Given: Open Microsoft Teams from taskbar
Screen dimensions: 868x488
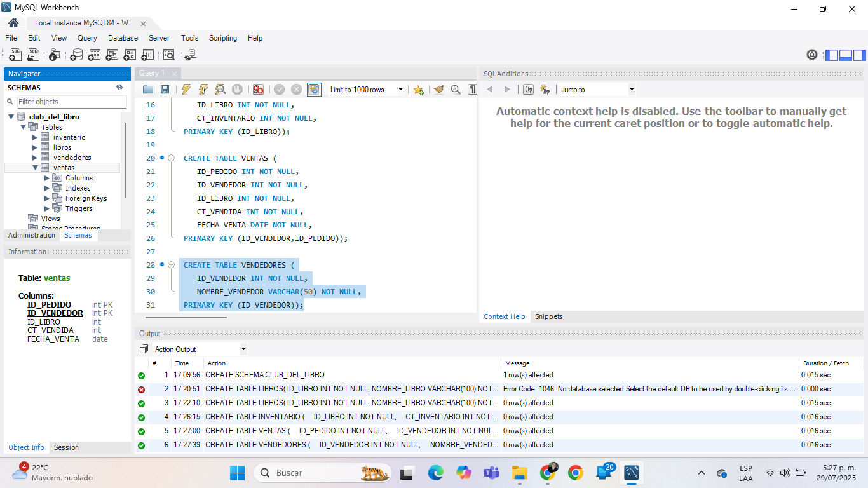Looking at the screenshot, I should tap(491, 473).
